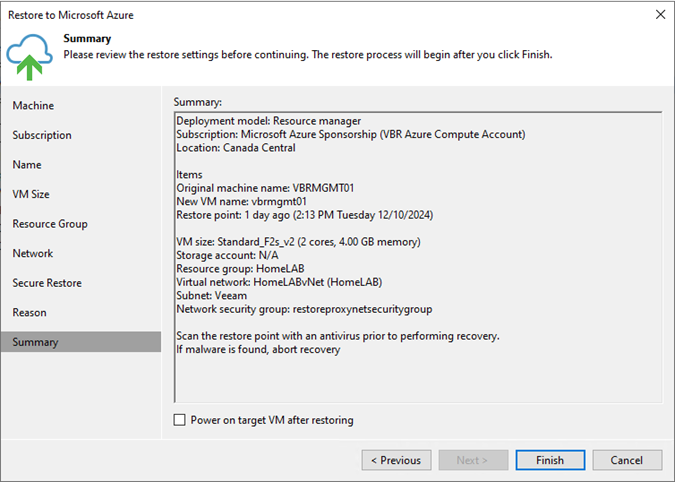675x482 pixels.
Task: Click the Original machine name: VBRMGMT01 line
Action: coord(265,188)
